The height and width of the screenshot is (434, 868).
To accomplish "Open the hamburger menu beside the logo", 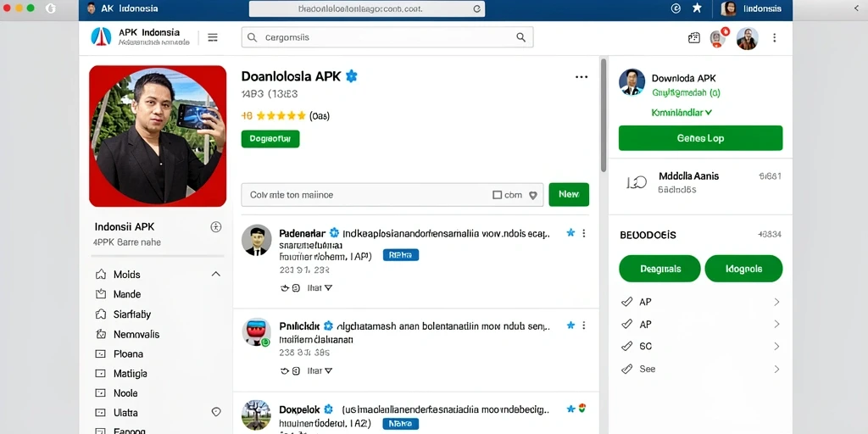I will (x=213, y=37).
